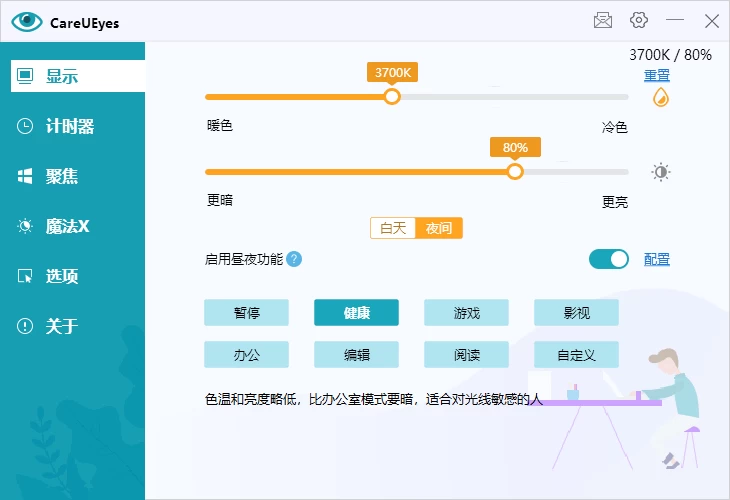The width and height of the screenshot is (730, 500).
Task: Open the 关于 about page
Action: pyautogui.click(x=62, y=326)
